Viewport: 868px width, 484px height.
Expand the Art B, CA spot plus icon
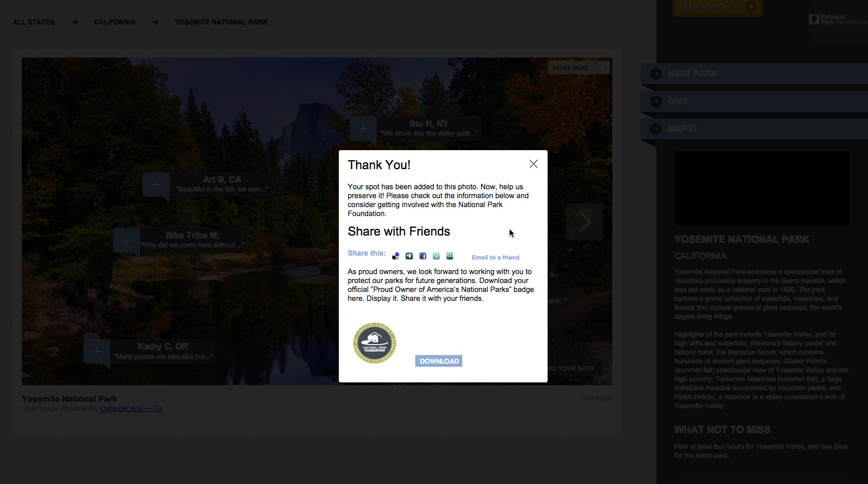point(156,184)
